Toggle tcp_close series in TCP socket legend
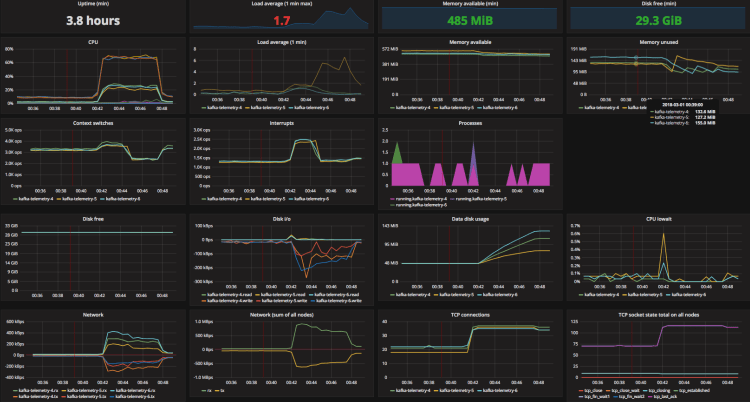 tap(593, 391)
